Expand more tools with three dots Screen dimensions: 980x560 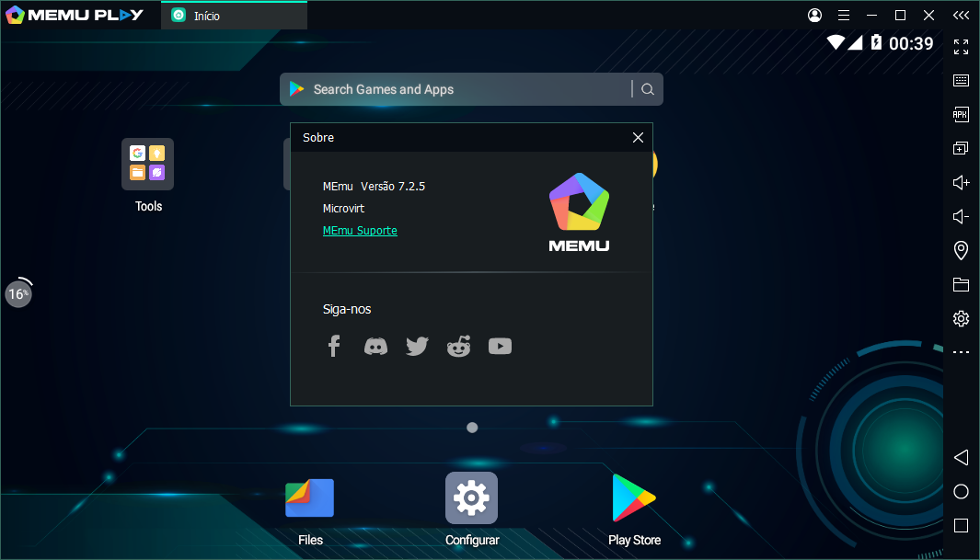pyautogui.click(x=961, y=352)
